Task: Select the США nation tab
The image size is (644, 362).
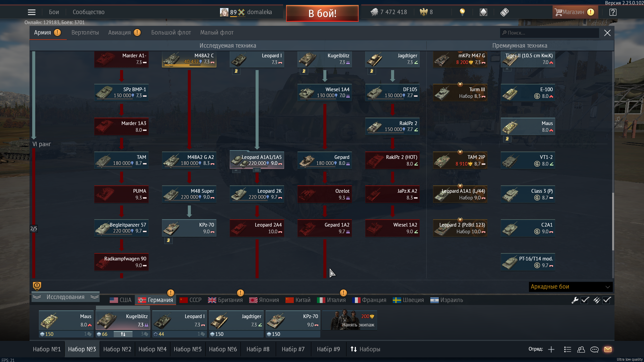Action: pyautogui.click(x=121, y=300)
